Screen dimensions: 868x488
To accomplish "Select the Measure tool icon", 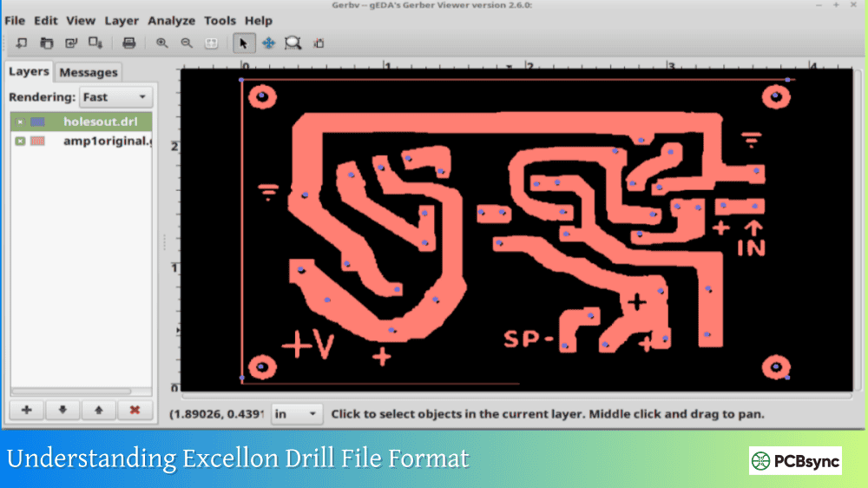I will click(319, 43).
